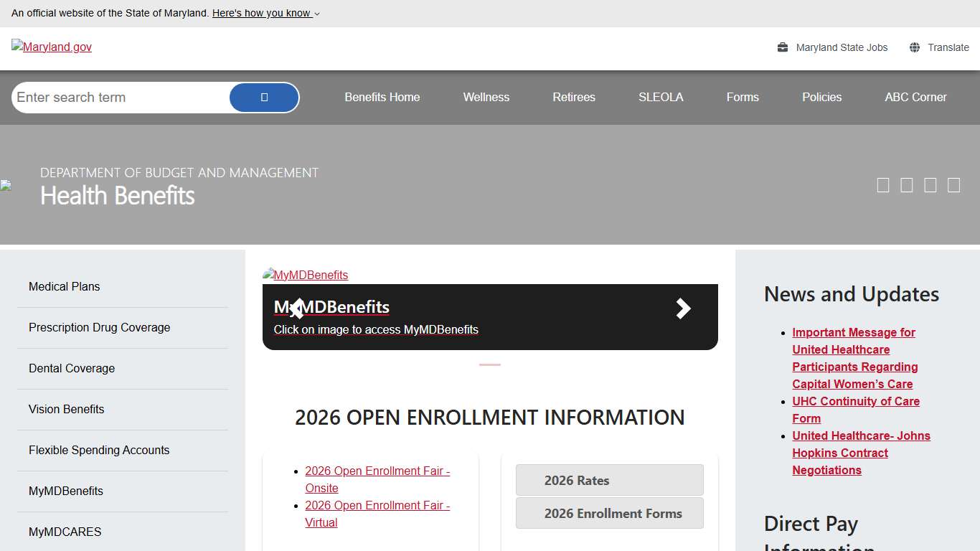The image size is (980, 551).
Task: Select Prescription Drug Coverage in the sidebar
Action: point(99,328)
